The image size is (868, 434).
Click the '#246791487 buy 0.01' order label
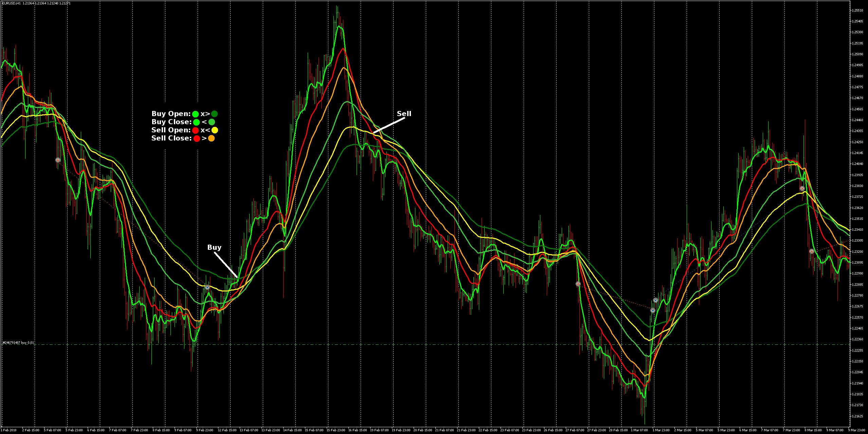coord(18,343)
